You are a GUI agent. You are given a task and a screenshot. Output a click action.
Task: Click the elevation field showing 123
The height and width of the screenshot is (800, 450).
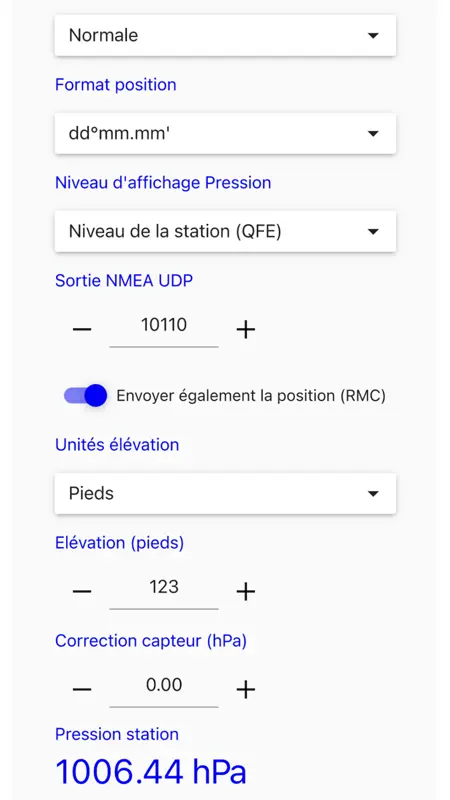coord(164,591)
